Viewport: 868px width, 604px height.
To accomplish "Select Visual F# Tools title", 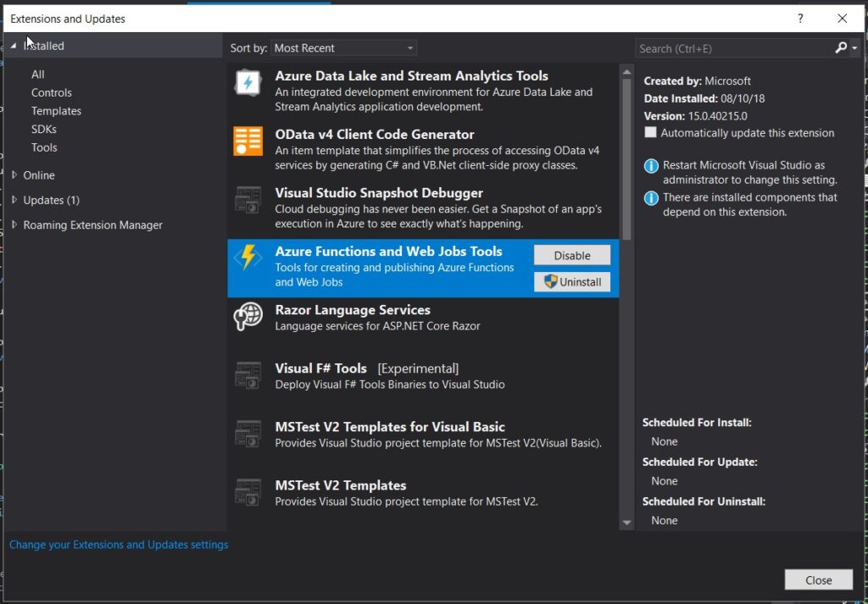I will 320,368.
